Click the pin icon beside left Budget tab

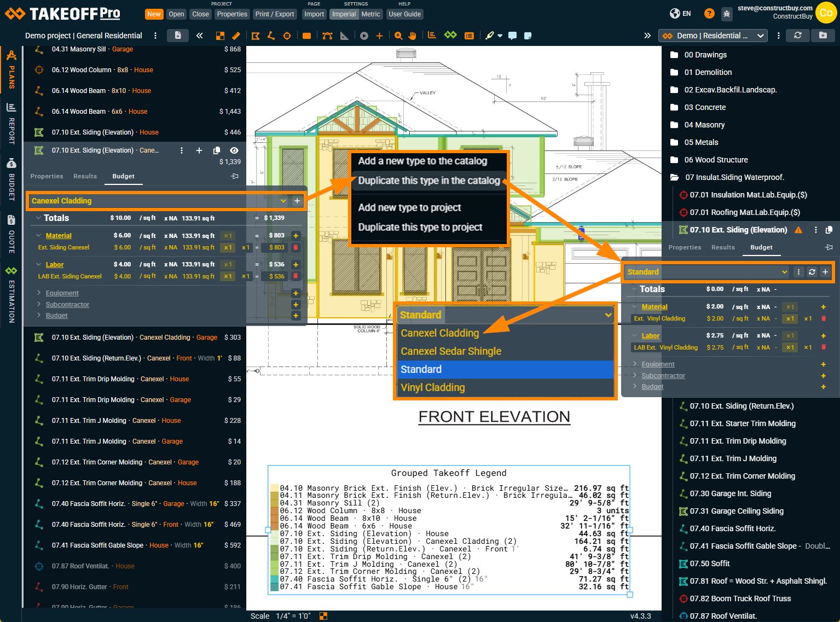tap(235, 176)
